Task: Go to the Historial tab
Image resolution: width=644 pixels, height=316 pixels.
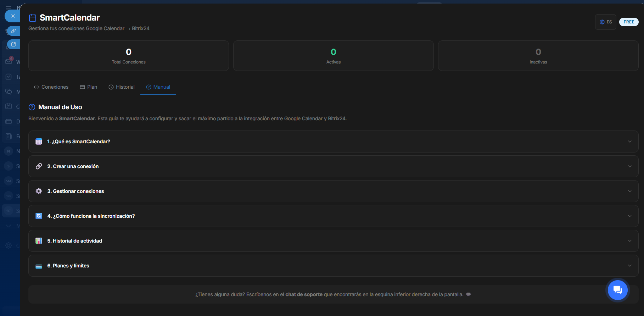Action: click(122, 87)
